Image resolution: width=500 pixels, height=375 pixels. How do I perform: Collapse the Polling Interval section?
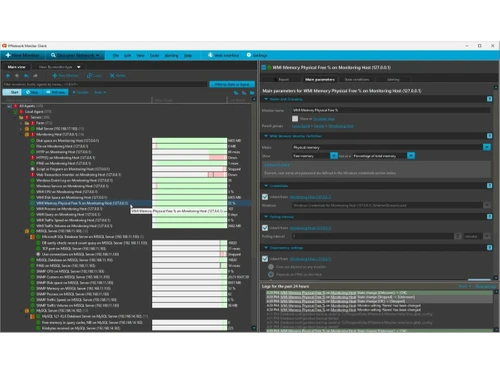pyautogui.click(x=266, y=217)
